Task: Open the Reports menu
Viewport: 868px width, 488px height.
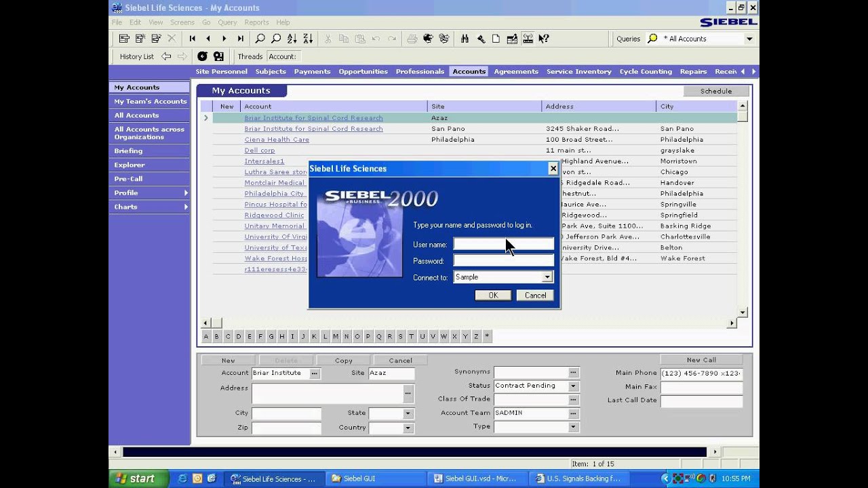Action: pyautogui.click(x=256, y=22)
